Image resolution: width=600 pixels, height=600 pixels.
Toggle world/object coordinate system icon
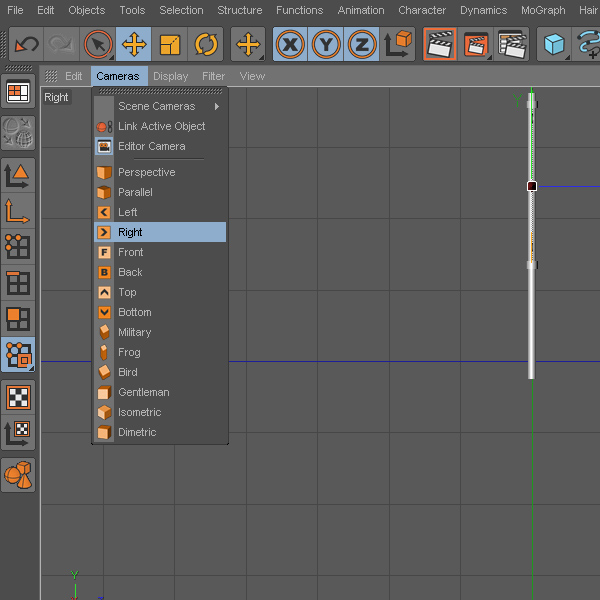(397, 44)
